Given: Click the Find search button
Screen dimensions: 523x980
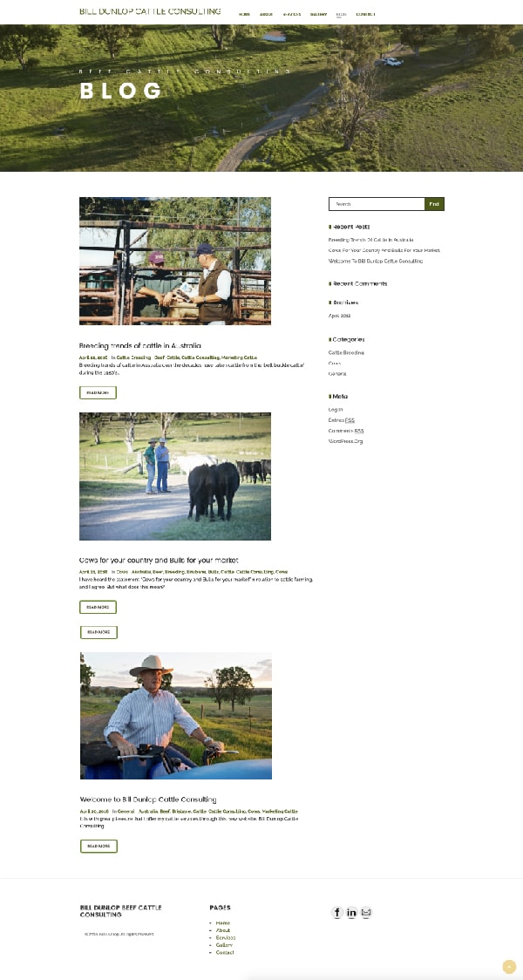Looking at the screenshot, I should pos(434,204).
